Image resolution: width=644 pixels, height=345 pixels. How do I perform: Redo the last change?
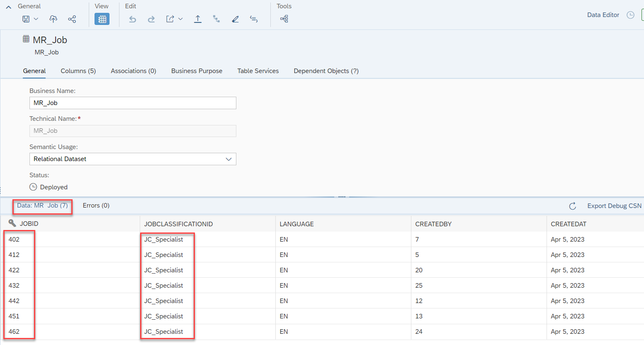(151, 19)
